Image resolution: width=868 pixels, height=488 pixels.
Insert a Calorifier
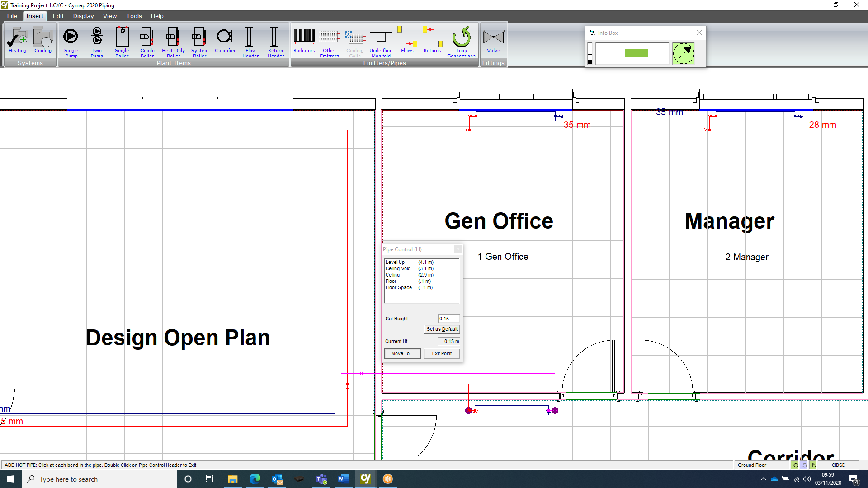[225, 40]
